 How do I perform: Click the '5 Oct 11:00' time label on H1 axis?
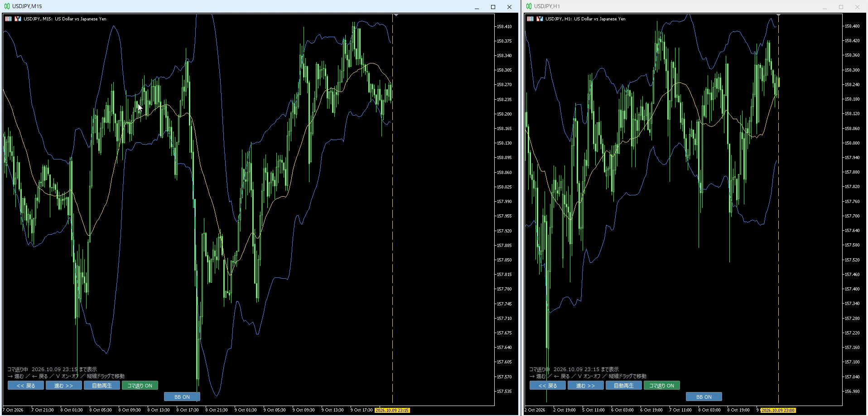pyautogui.click(x=593, y=410)
